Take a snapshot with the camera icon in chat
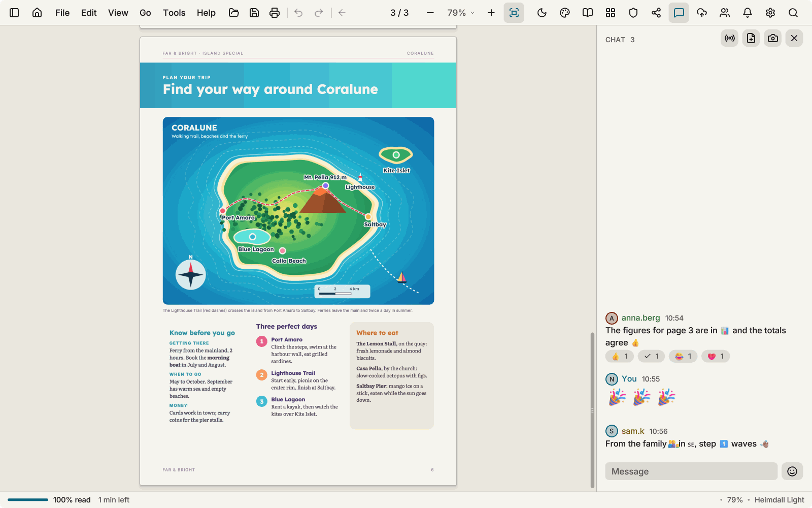 (x=773, y=38)
